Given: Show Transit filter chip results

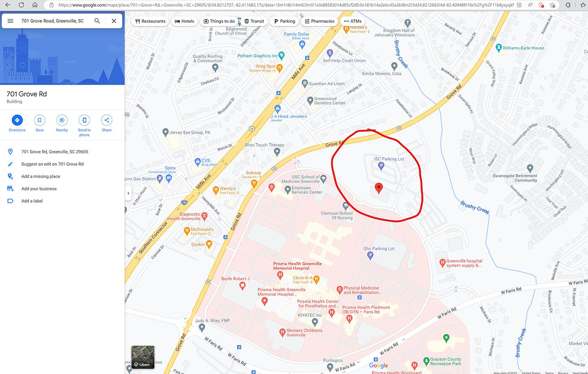Looking at the screenshot, I should (x=255, y=21).
